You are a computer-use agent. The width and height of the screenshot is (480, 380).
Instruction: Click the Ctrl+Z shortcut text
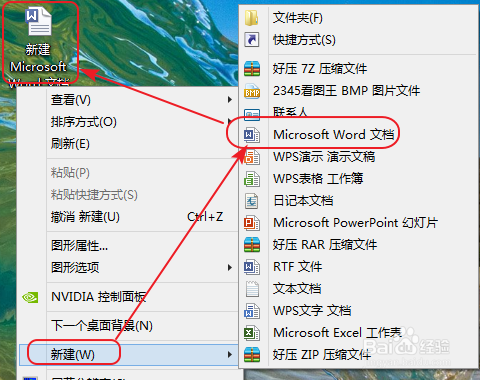click(205, 217)
